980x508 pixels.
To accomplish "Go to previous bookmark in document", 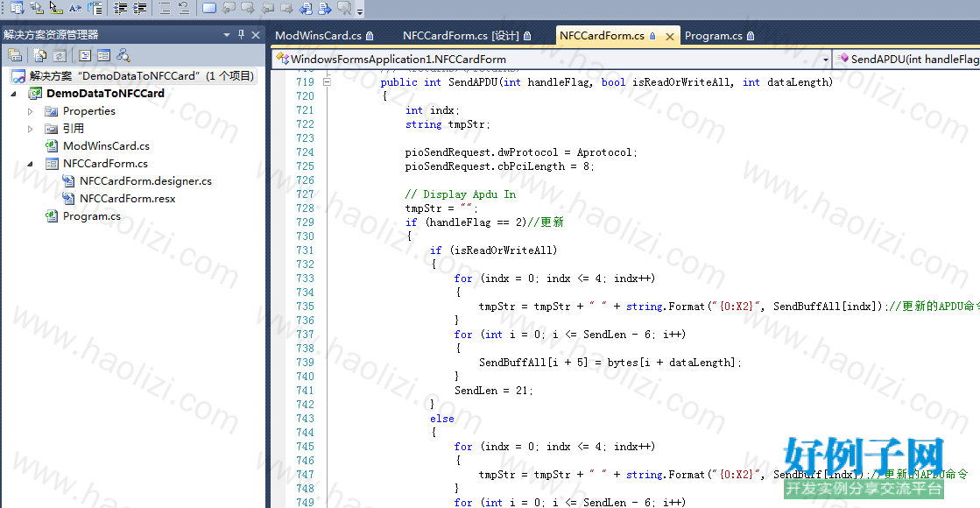I will pyautogui.click(x=307, y=8).
